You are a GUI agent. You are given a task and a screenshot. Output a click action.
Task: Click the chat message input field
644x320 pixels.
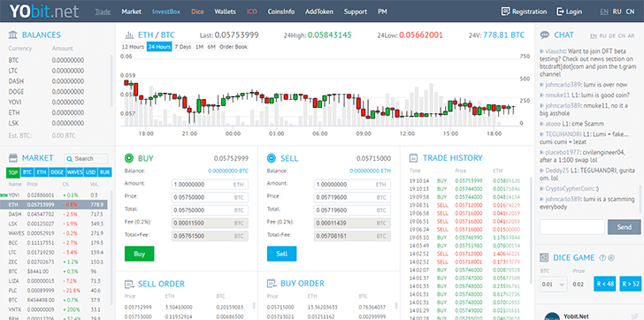coord(572,227)
